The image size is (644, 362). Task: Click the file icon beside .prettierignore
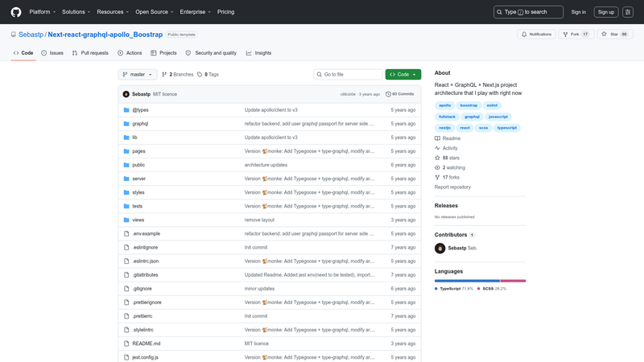pyautogui.click(x=126, y=302)
